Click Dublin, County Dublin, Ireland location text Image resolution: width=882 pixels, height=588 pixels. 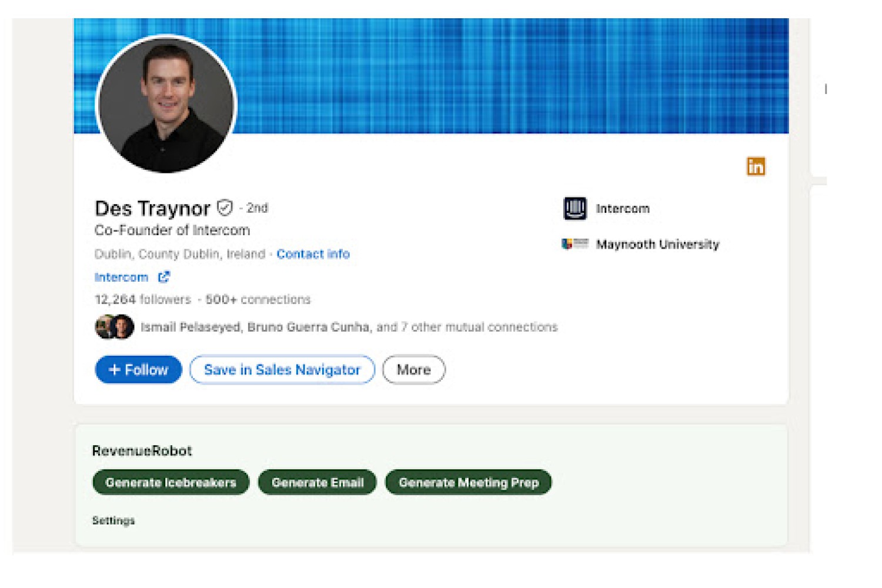[x=180, y=254]
